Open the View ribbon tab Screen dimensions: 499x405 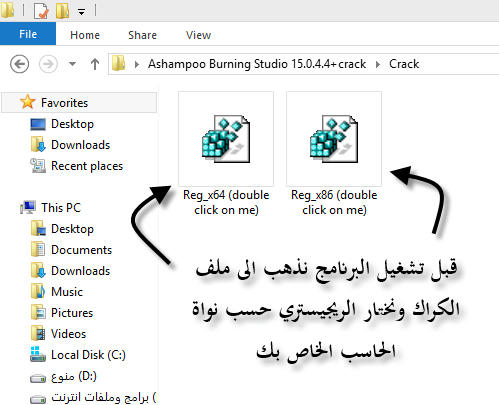198,35
